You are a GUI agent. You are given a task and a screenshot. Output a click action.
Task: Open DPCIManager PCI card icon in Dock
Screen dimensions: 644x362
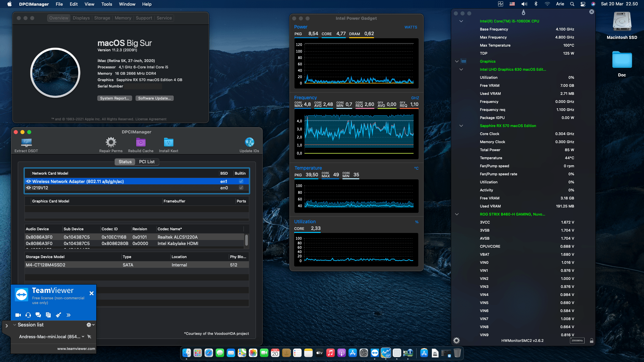[x=408, y=353]
